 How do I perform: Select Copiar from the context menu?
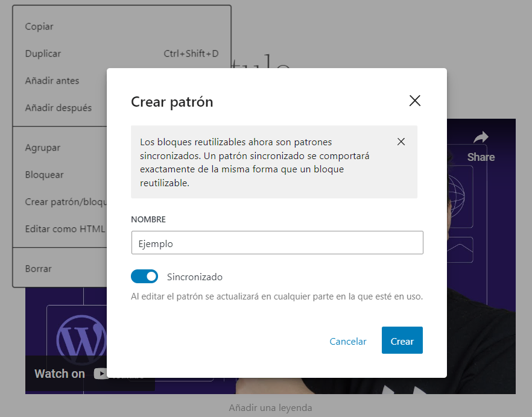pos(39,27)
